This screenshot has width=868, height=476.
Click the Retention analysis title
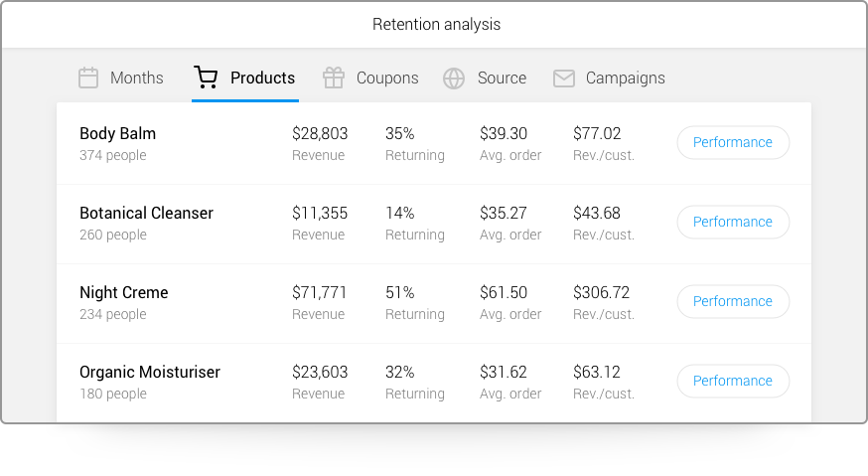pos(436,24)
